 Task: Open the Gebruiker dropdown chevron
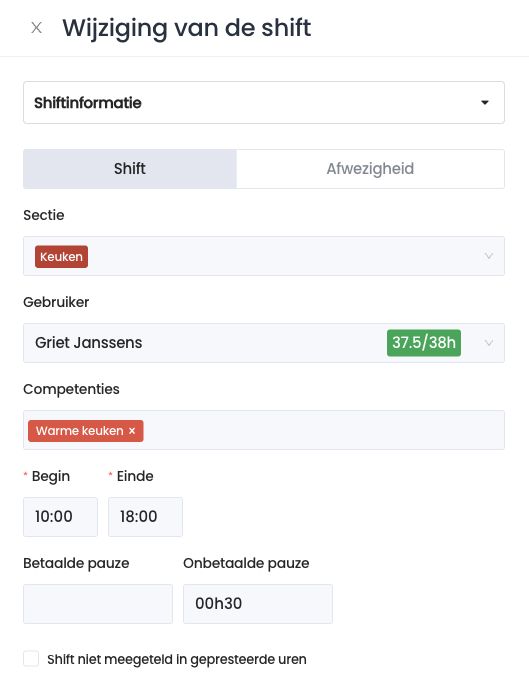488,343
